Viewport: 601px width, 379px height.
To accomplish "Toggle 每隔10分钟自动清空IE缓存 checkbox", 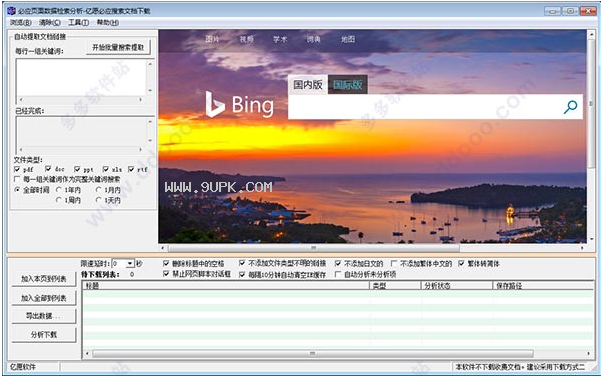I will pos(242,274).
